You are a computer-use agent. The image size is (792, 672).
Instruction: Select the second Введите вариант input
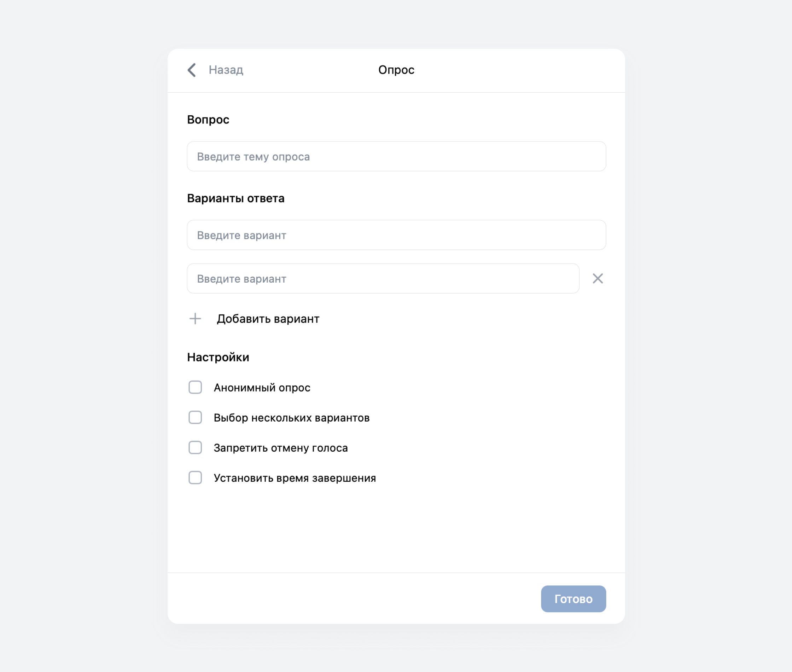(383, 278)
